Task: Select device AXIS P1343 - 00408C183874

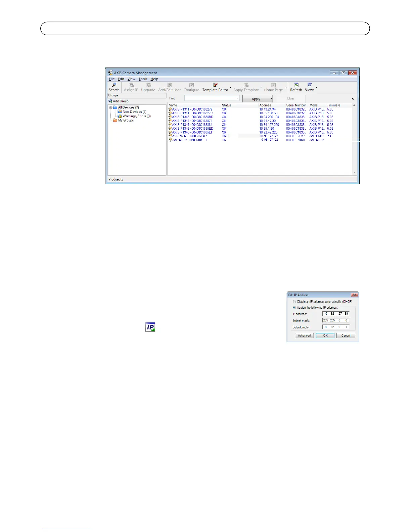Action: coord(192,121)
